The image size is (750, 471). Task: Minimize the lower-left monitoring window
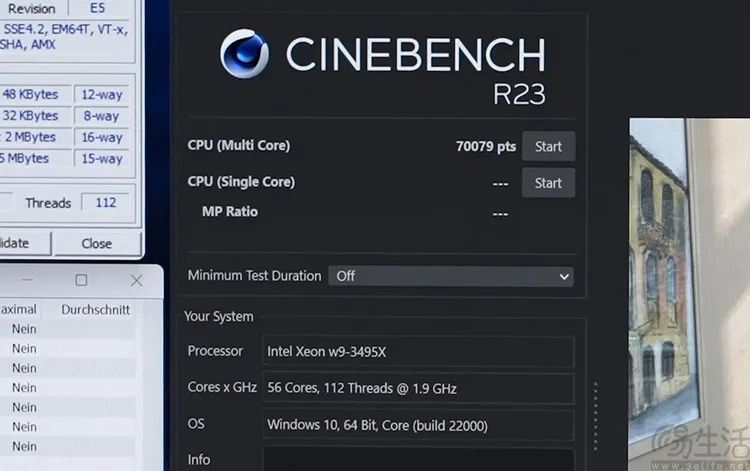(x=27, y=280)
